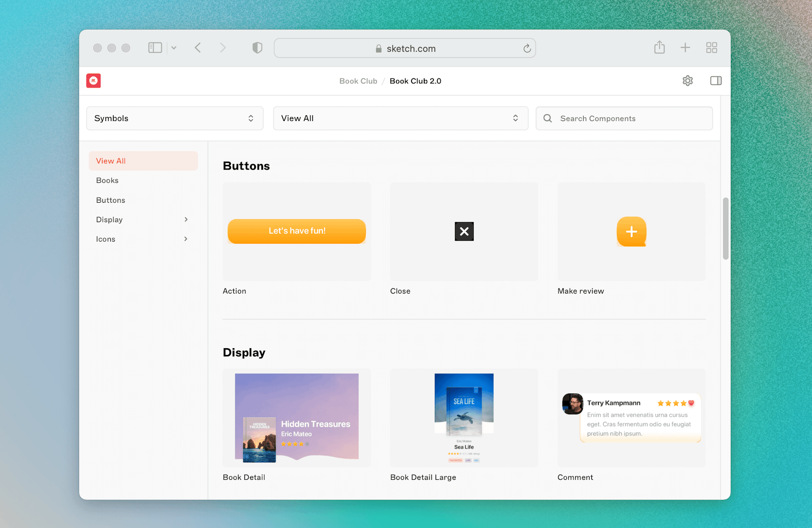812x528 pixels.
Task: Open a new tab with plus icon
Action: point(685,47)
